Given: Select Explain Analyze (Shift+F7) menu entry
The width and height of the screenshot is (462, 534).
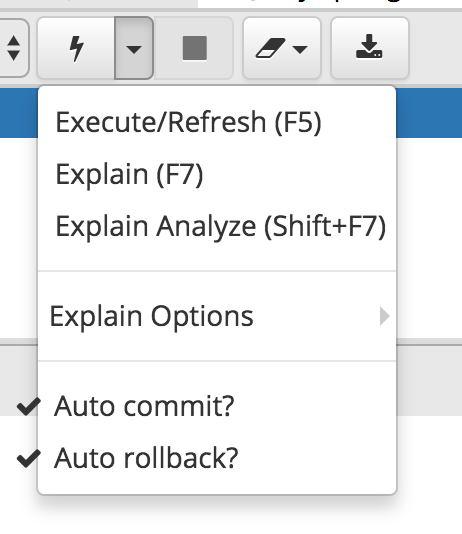Looking at the screenshot, I should pos(221,226).
